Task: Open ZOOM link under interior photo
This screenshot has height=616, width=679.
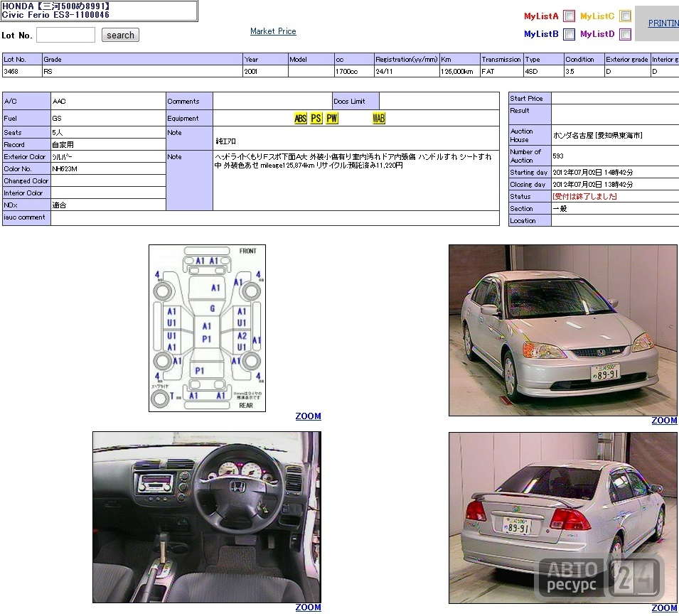Action: [x=309, y=607]
